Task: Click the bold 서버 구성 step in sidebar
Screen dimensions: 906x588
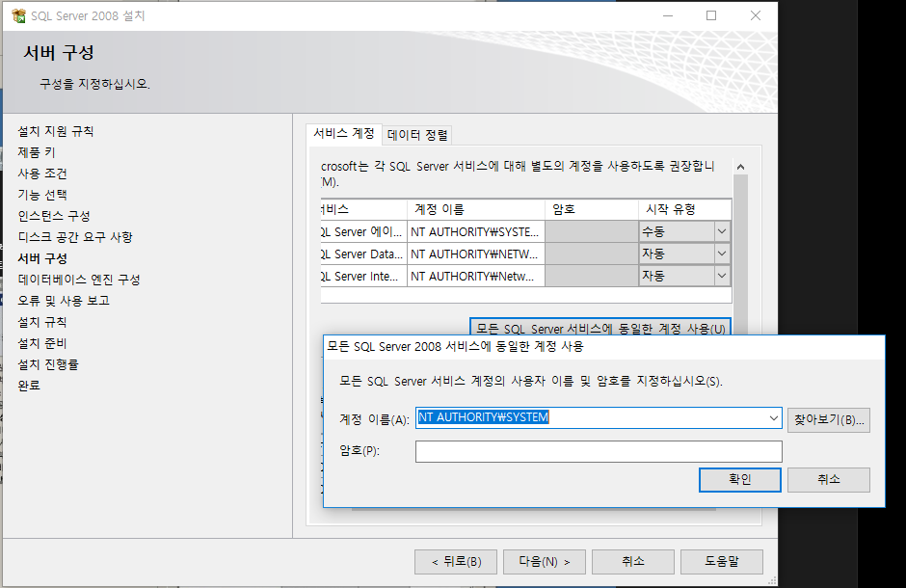Action: pyautogui.click(x=42, y=258)
